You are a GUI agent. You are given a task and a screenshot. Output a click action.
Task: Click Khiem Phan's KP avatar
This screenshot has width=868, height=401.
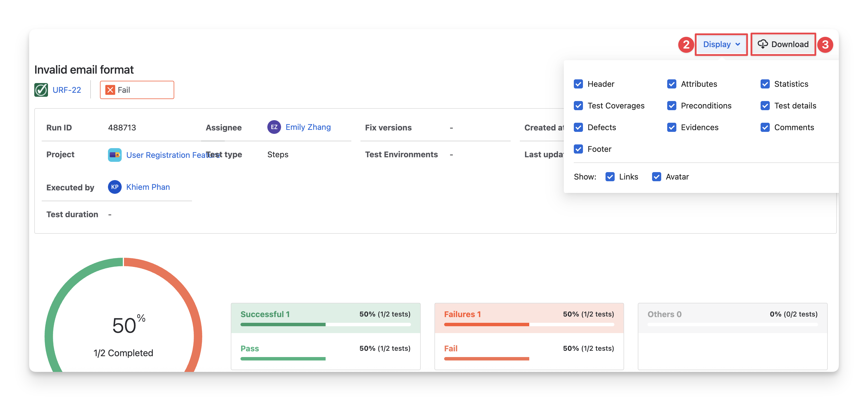(x=115, y=187)
